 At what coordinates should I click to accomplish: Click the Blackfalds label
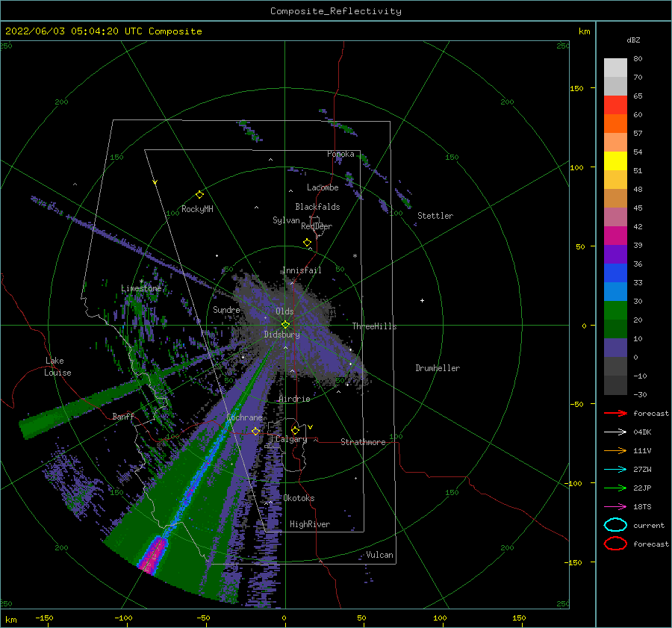[317, 207]
